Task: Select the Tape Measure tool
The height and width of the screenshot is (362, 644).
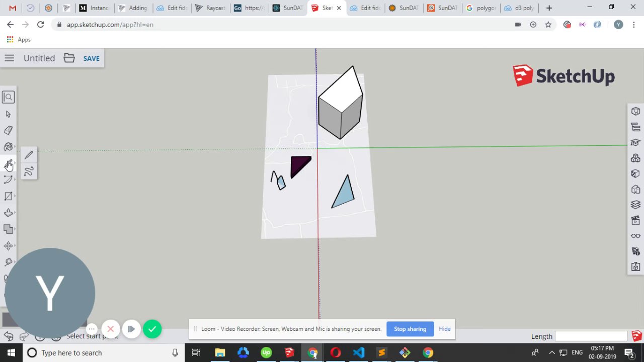Action: pyautogui.click(x=8, y=262)
